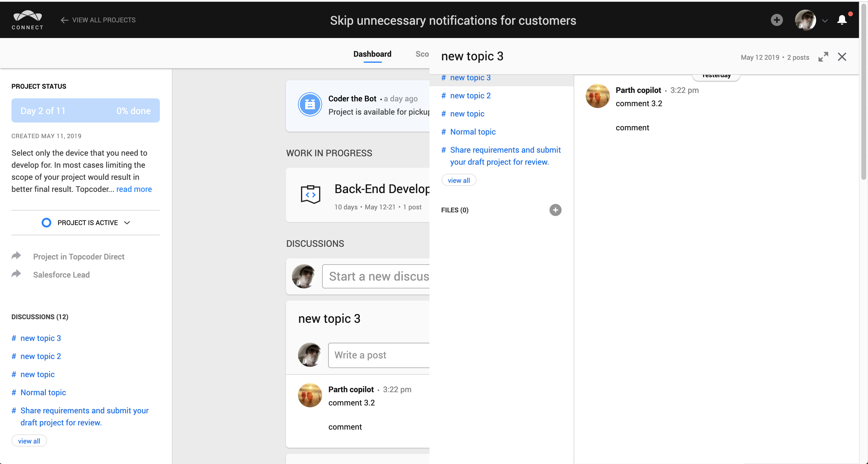Open the account dropdown arrow beside the avatar
The image size is (868, 464).
(825, 21)
